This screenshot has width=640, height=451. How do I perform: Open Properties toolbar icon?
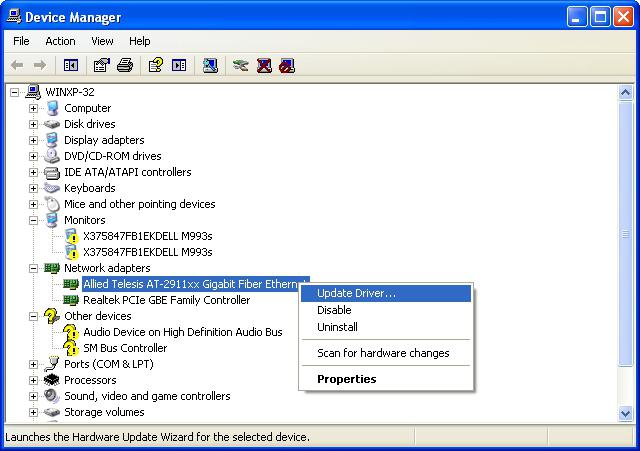tap(102, 65)
